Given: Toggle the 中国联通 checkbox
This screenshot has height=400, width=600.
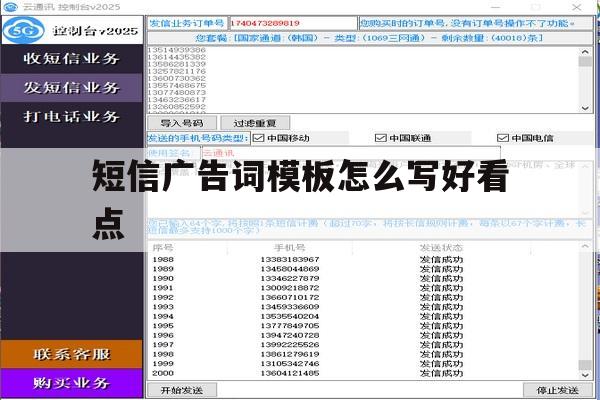Looking at the screenshot, I should [x=380, y=138].
